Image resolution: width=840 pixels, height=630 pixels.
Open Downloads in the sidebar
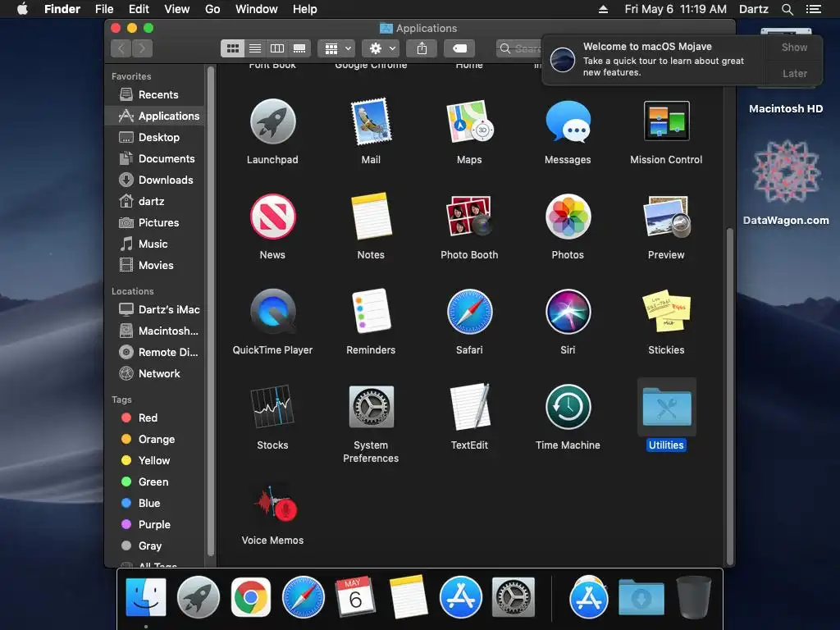coord(154,180)
